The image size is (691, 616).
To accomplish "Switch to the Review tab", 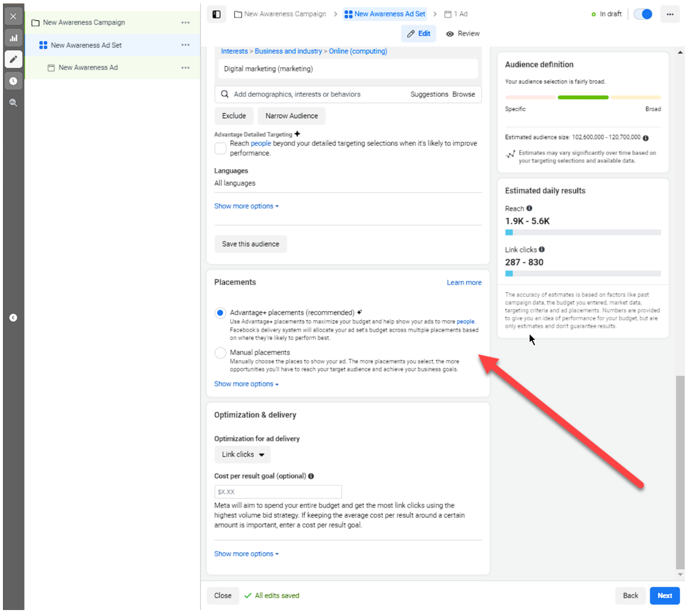I will pyautogui.click(x=463, y=34).
